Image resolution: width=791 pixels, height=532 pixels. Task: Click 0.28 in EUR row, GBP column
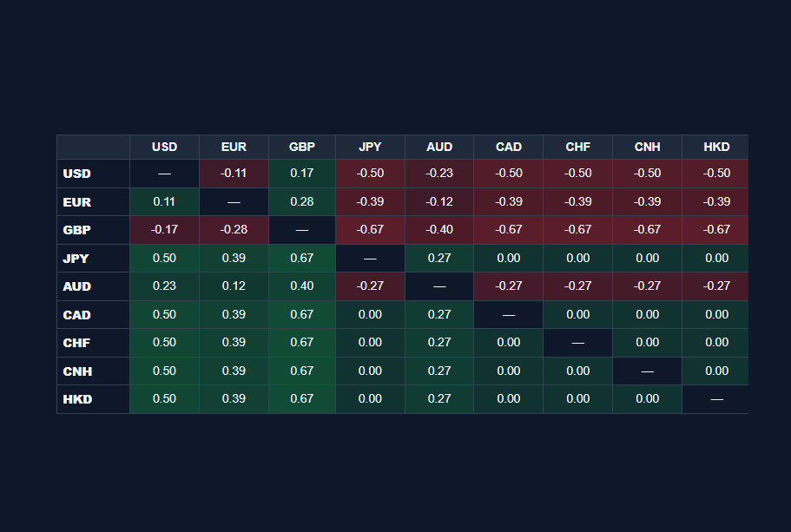tap(301, 201)
